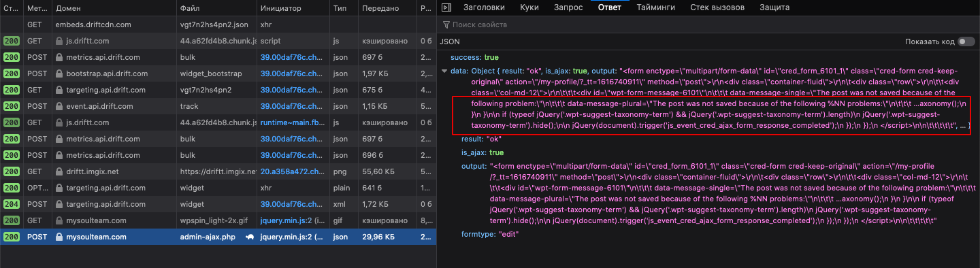980x268 pixels.
Task: Sort by the Инициатор column header
Action: click(x=293, y=8)
